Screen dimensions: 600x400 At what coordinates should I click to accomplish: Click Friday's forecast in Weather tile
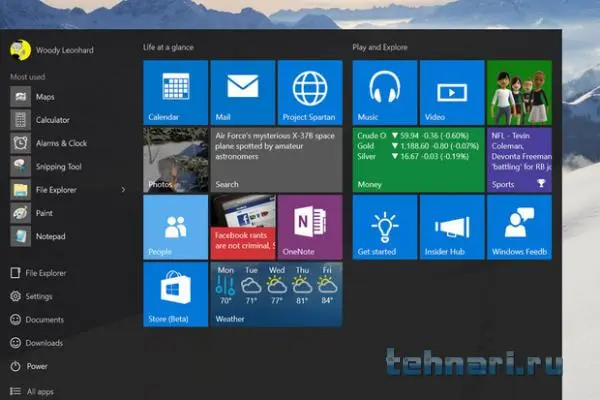pyautogui.click(x=327, y=285)
